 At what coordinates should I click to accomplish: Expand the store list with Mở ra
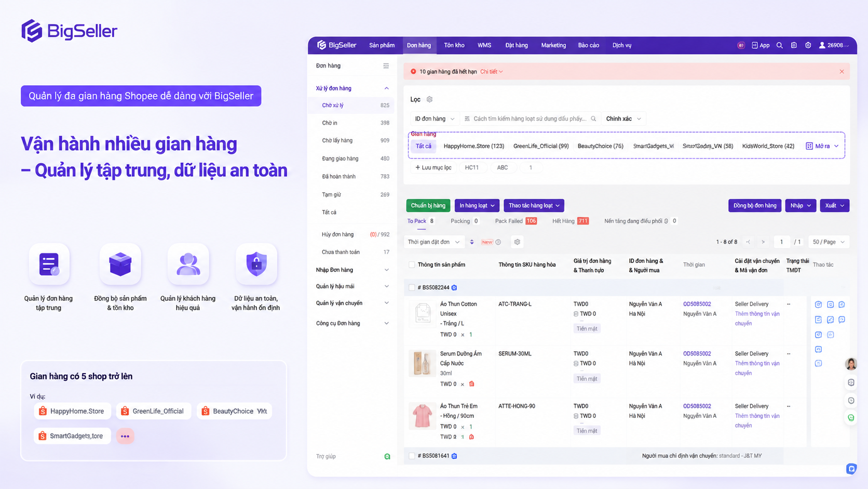coord(822,146)
